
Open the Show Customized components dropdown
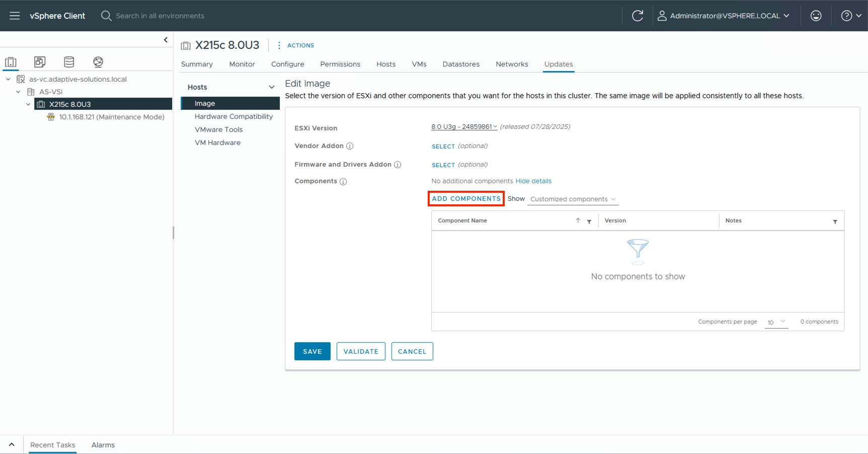coord(573,199)
